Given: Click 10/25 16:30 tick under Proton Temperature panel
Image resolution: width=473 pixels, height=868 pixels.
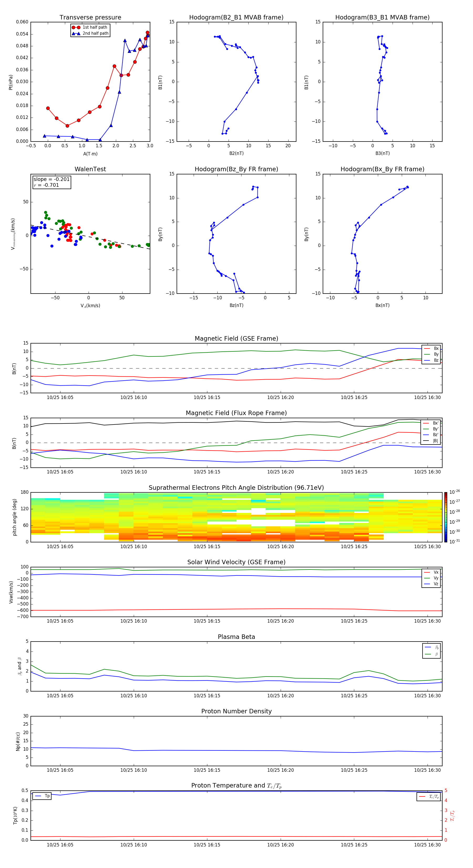Looking at the screenshot, I should pyautogui.click(x=427, y=845).
